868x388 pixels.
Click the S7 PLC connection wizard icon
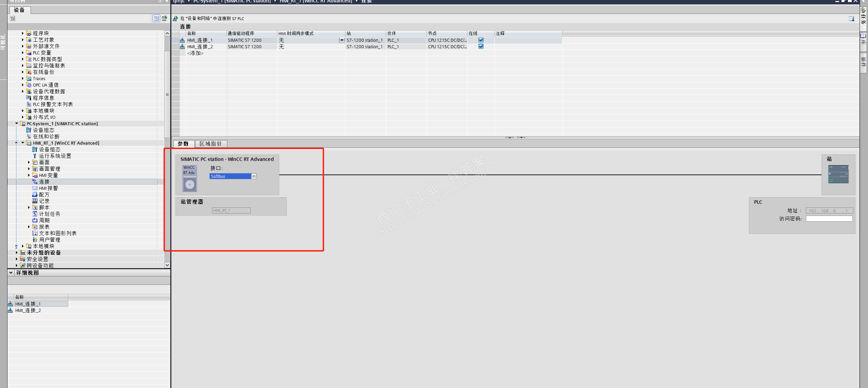(x=175, y=18)
